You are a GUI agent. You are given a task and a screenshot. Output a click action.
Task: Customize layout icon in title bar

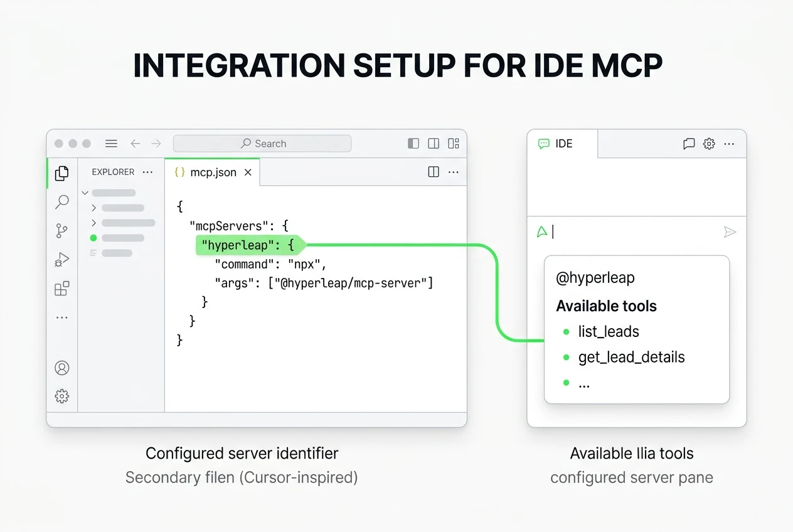click(454, 143)
